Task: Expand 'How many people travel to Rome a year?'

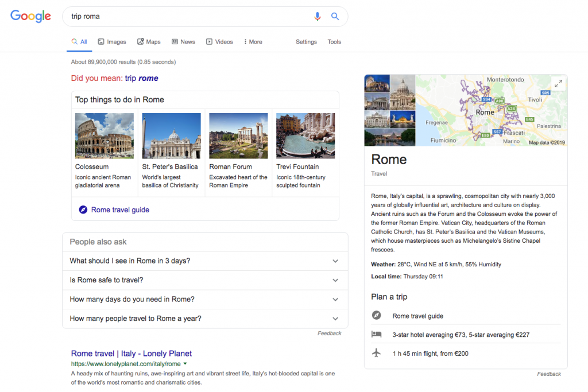Action: (x=205, y=319)
